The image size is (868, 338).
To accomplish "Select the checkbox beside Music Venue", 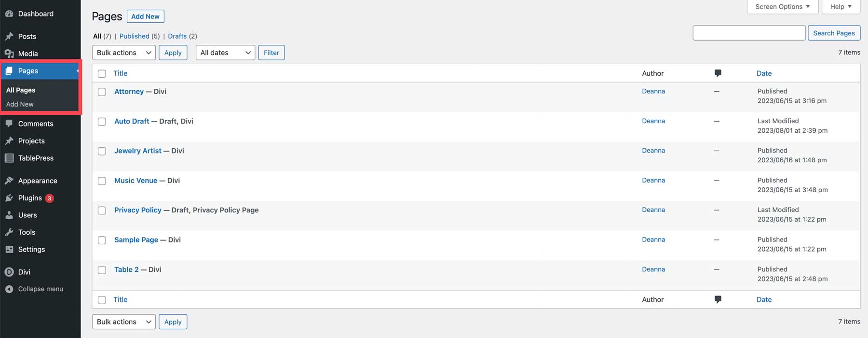I will (102, 181).
